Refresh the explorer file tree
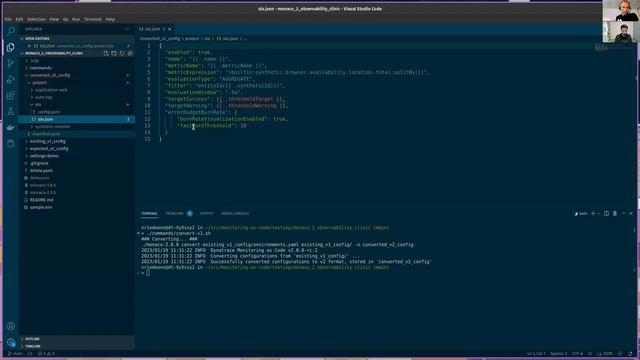Image resolution: width=640 pixels, height=360 pixels. pyautogui.click(x=122, y=53)
